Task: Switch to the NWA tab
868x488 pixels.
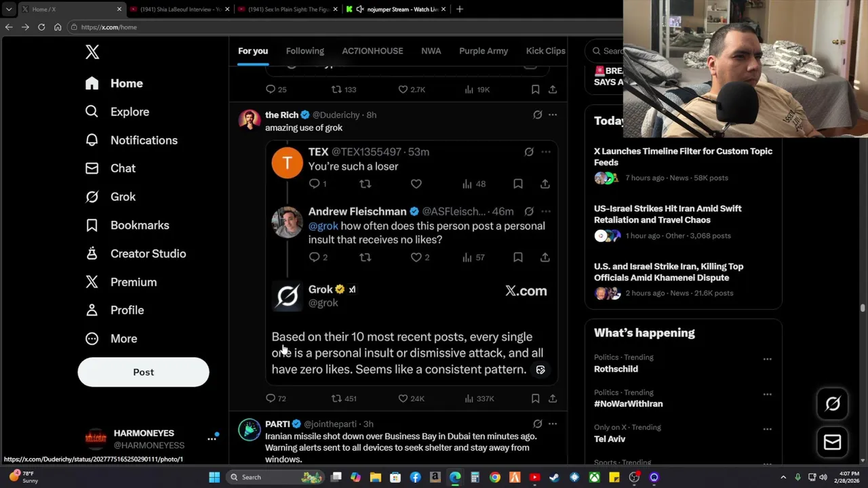Action: click(x=431, y=51)
